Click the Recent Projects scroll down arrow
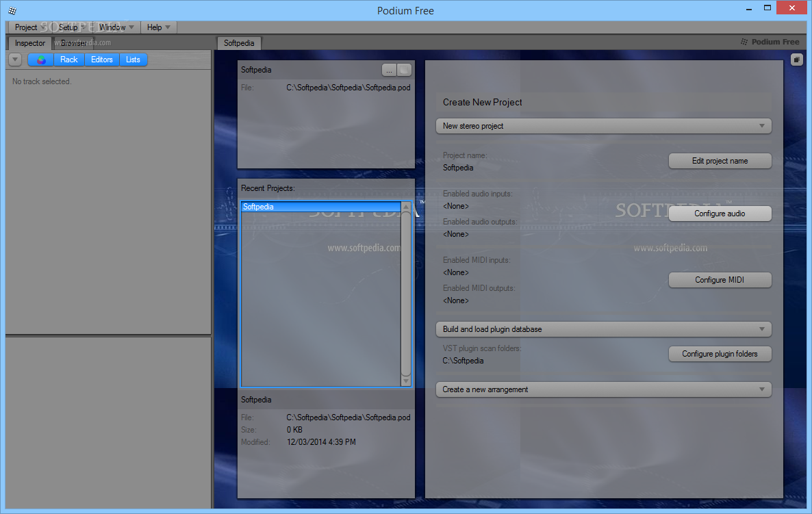 (x=406, y=381)
